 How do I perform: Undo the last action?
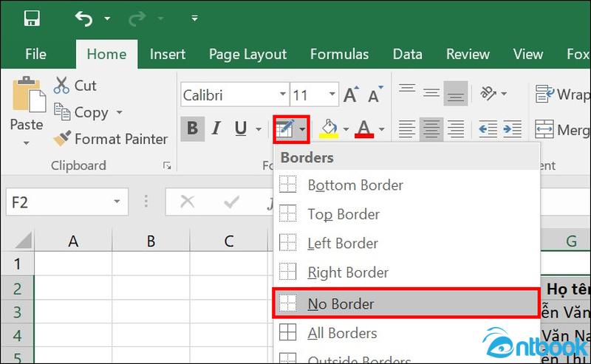[83, 18]
